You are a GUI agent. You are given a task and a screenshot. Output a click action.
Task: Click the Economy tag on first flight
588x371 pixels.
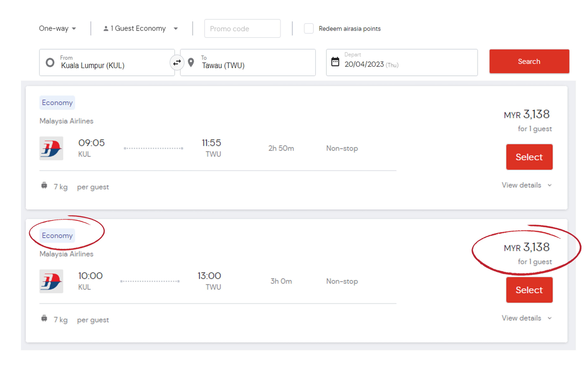pyautogui.click(x=57, y=103)
